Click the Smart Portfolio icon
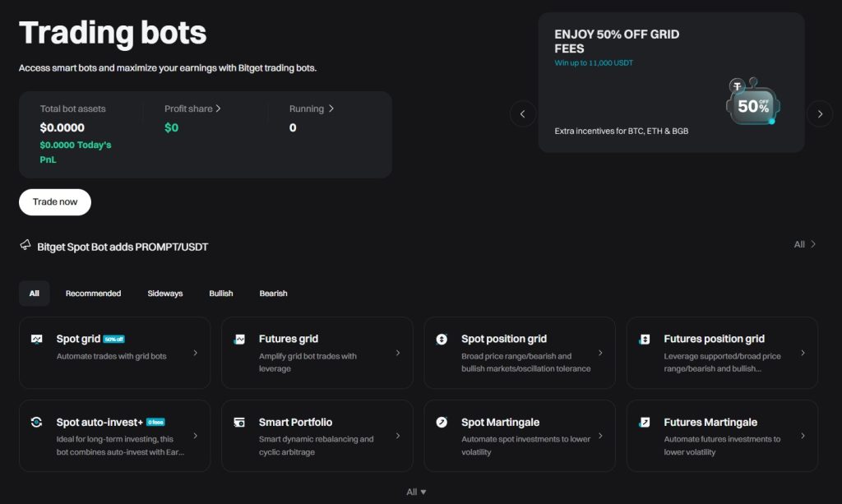Image resolution: width=842 pixels, height=504 pixels. 239,422
